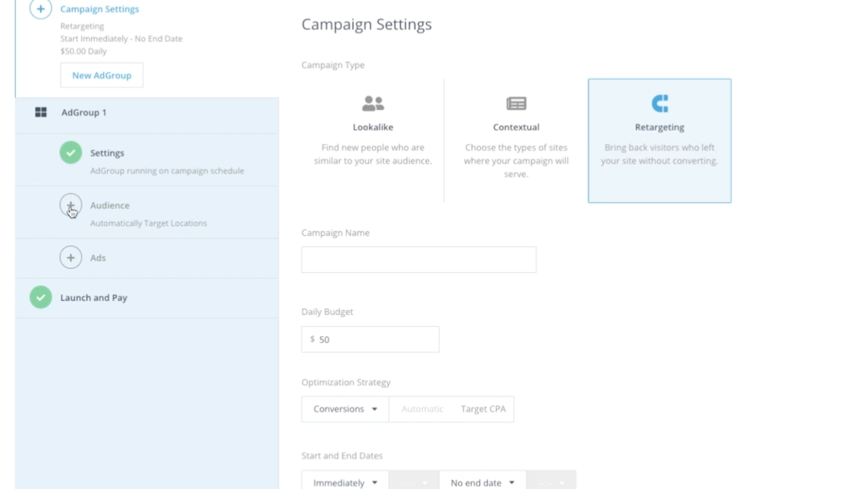The image size is (868, 489).
Task: Open the Conversions optimization dropdown
Action: click(x=344, y=408)
